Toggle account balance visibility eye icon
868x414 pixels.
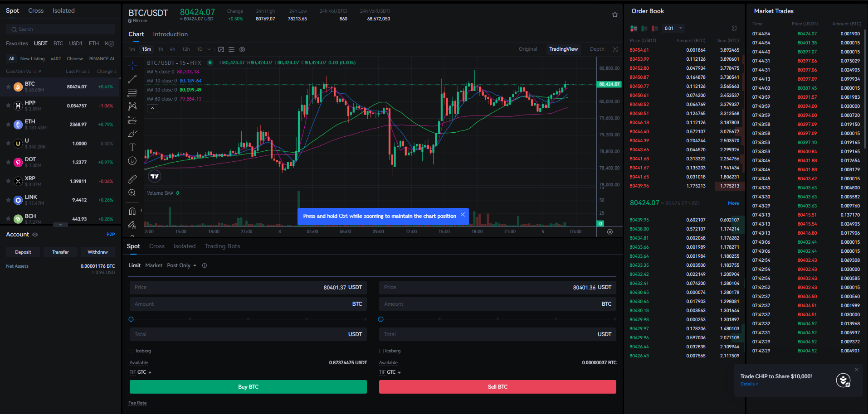[x=35, y=235]
